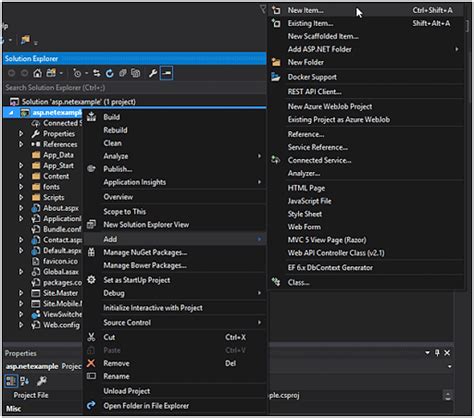
Task: Click Unload Project in the context menu
Action: pyautogui.click(x=175, y=391)
